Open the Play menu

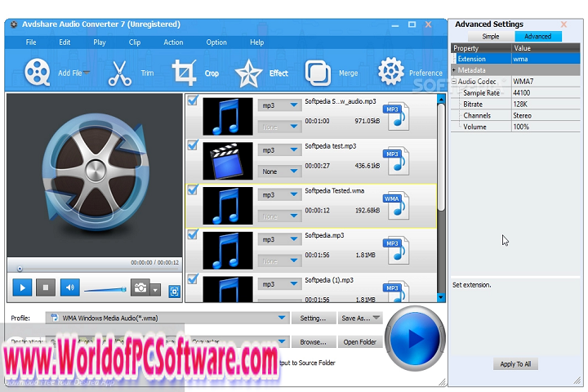pos(100,42)
